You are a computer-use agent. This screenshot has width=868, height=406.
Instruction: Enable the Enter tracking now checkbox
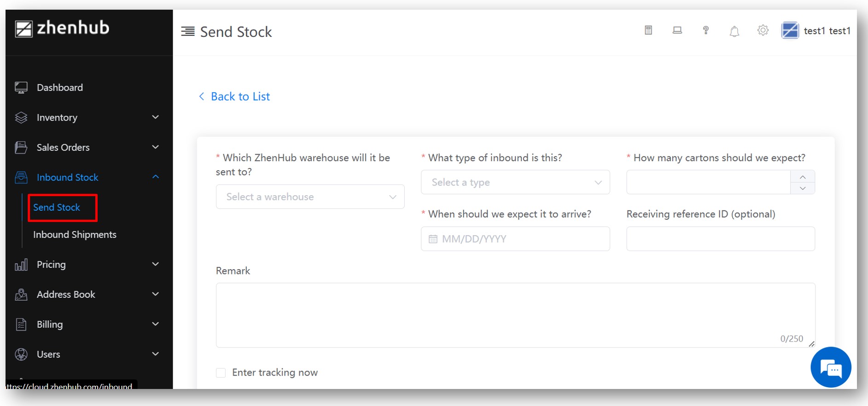tap(221, 372)
